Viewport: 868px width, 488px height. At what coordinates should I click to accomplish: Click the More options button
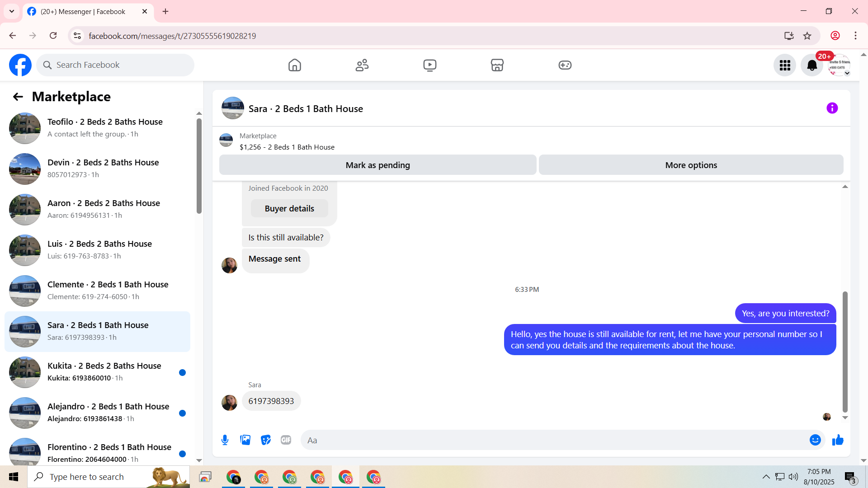coord(691,165)
